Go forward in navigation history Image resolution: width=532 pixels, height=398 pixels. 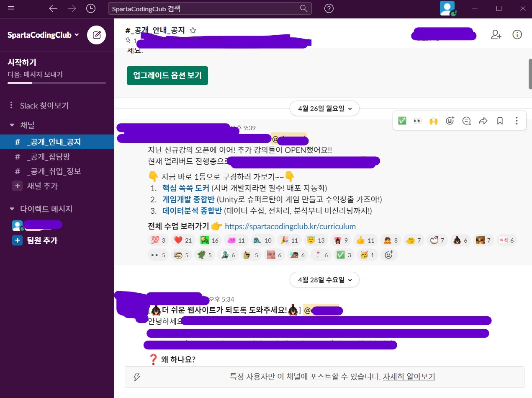(72, 8)
